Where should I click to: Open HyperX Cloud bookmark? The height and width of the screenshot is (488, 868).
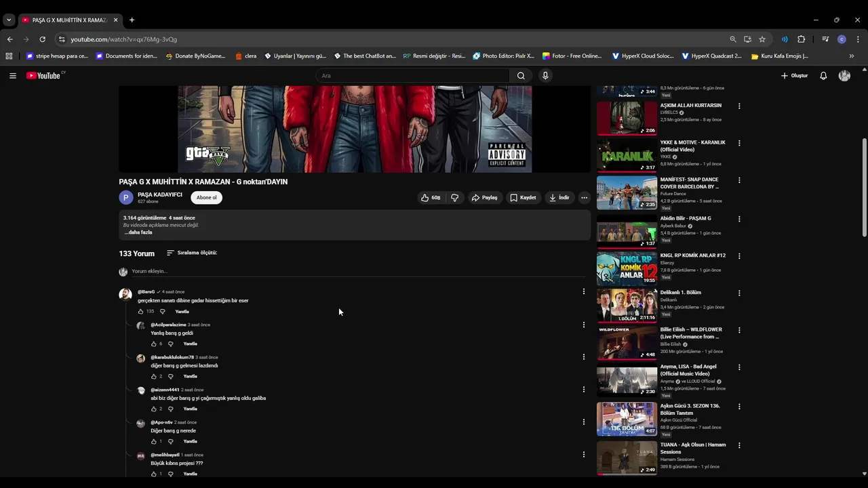tap(643, 56)
